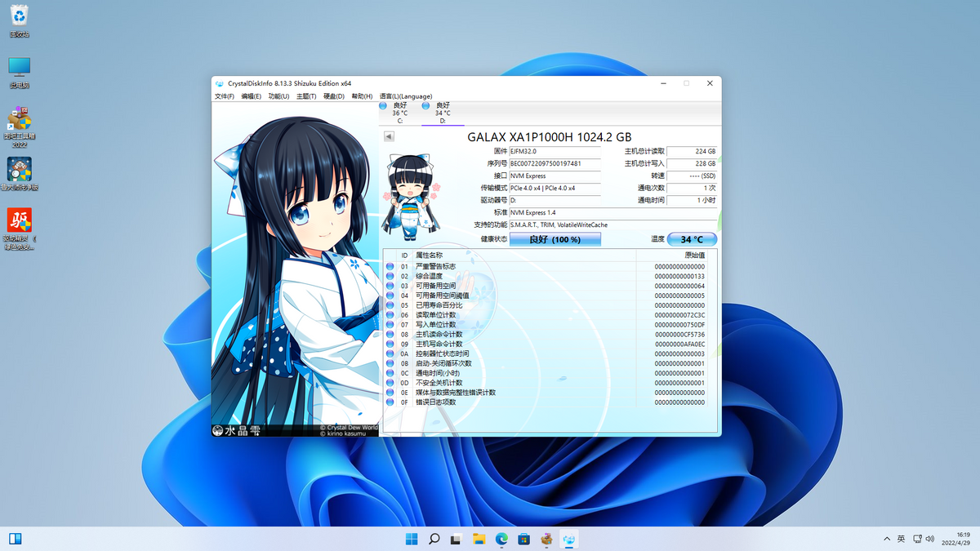Click the GALAX XA1P1000H 1024.2 GB title
Image resolution: width=980 pixels, height=551 pixels.
550,137
